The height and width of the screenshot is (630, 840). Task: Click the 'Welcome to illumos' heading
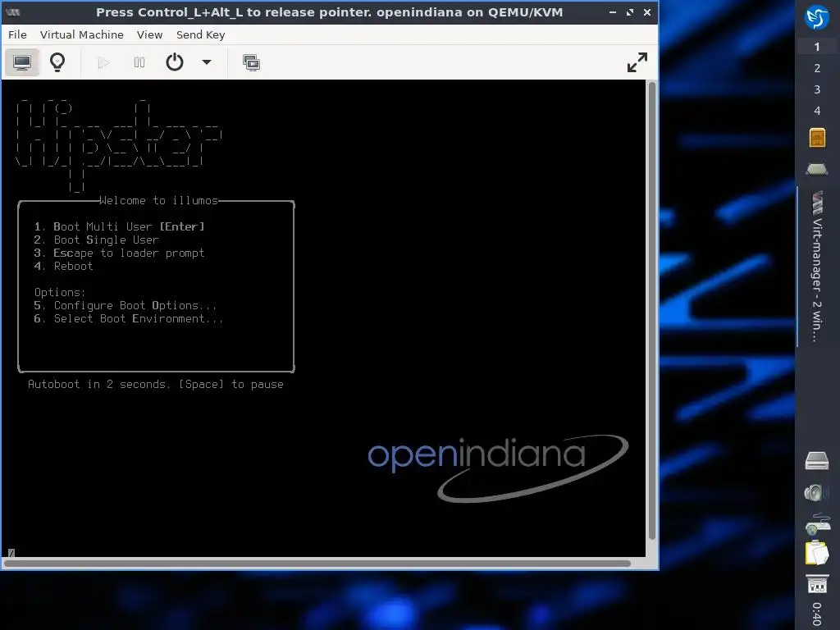click(x=159, y=200)
